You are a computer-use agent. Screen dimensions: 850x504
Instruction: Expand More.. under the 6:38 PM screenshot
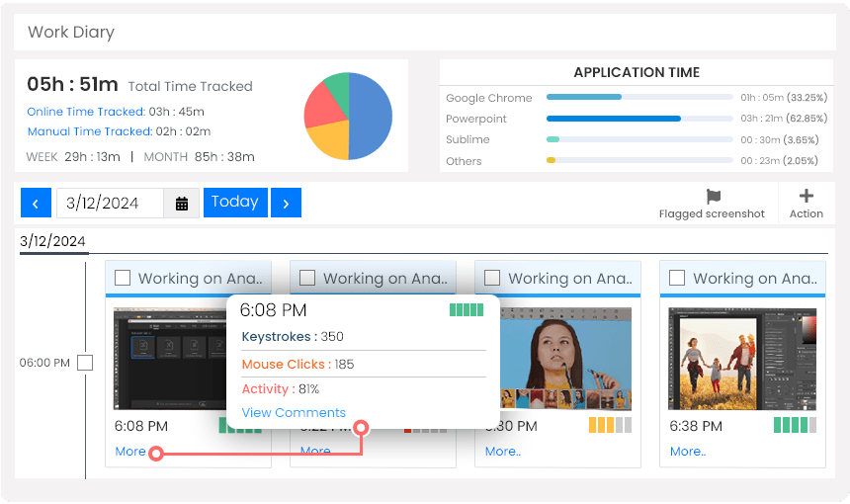pyautogui.click(x=687, y=452)
